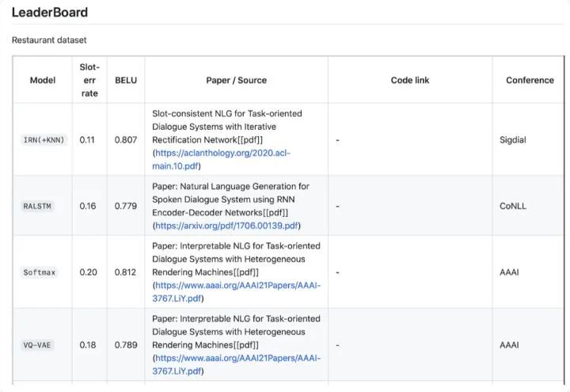Click the 0.807 BELU value

[x=126, y=140]
